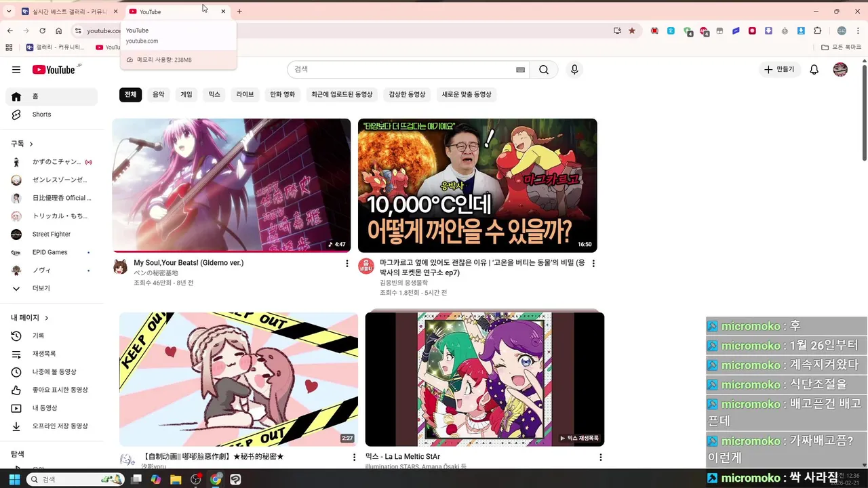Screen dimensions: 868x488
Task: Click the browser back arrow
Action: click(x=10, y=30)
